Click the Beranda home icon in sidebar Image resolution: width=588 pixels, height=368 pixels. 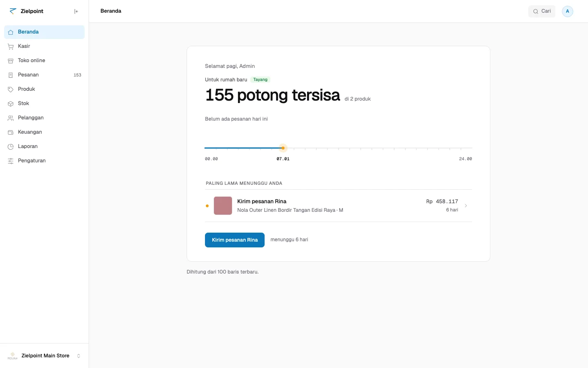point(11,32)
